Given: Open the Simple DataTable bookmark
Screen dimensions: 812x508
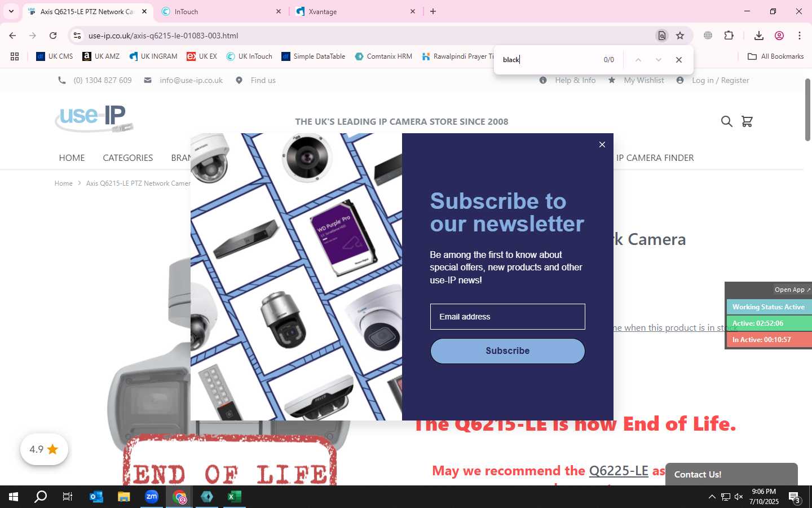Looking at the screenshot, I should 314,56.
